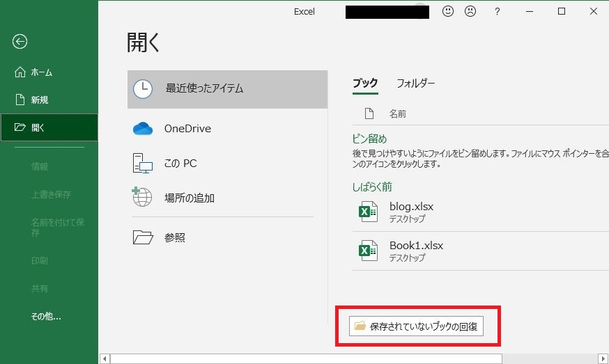Switch to the ブック tab
The width and height of the screenshot is (609, 364).
(365, 83)
